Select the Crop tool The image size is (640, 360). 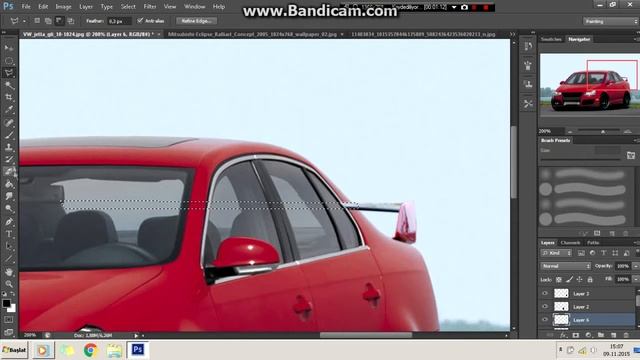click(x=9, y=98)
